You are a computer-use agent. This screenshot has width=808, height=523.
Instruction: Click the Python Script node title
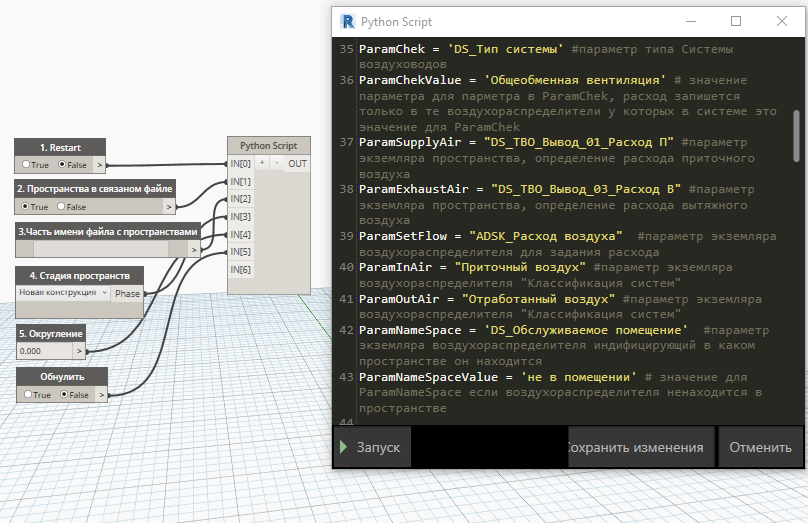point(268,146)
